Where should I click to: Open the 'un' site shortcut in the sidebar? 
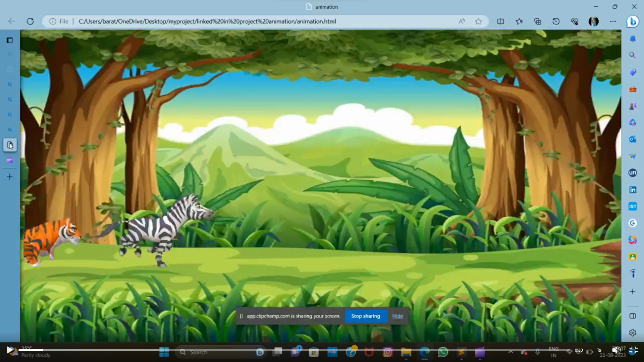(x=633, y=173)
